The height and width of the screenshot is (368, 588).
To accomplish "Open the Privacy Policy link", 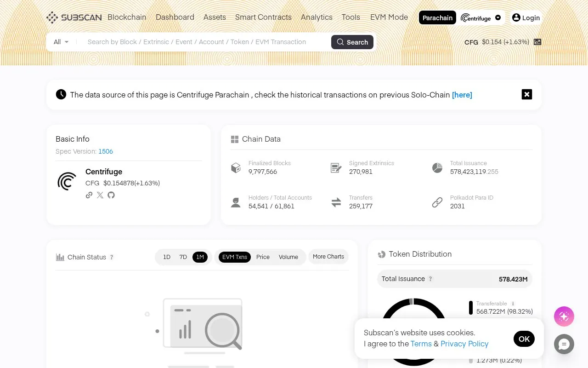I will (x=464, y=344).
